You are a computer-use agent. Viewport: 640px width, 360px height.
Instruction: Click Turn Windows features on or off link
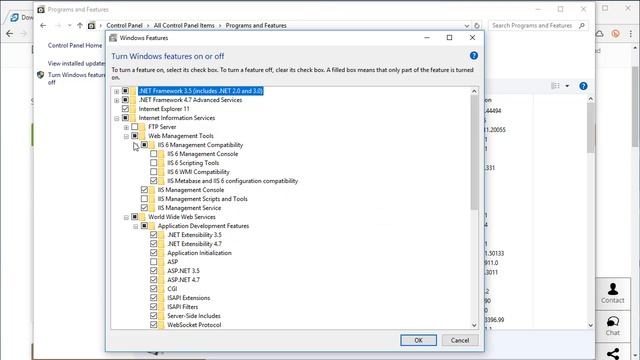click(76, 78)
